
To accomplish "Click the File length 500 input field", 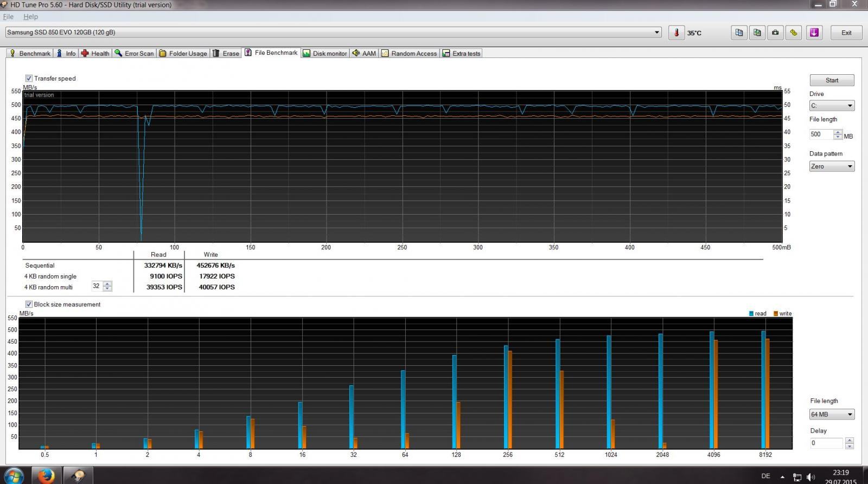I will point(822,134).
